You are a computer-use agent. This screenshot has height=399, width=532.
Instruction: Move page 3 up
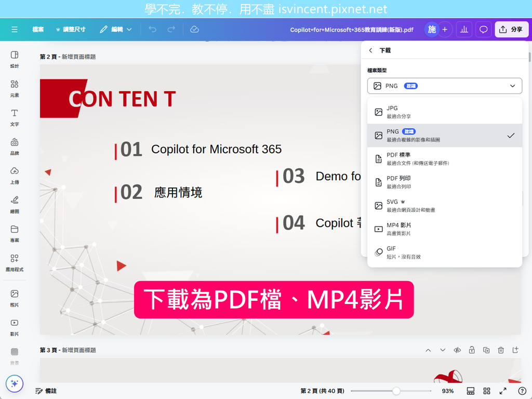click(428, 350)
